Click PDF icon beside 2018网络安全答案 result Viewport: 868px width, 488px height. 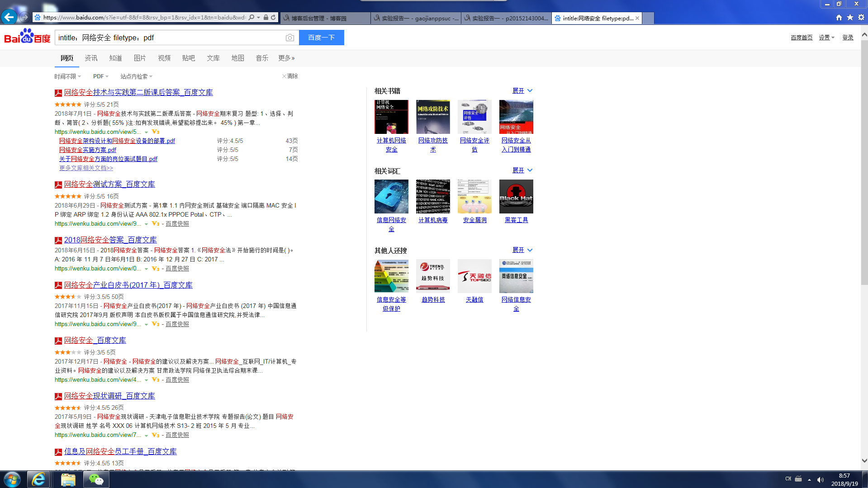click(x=58, y=241)
